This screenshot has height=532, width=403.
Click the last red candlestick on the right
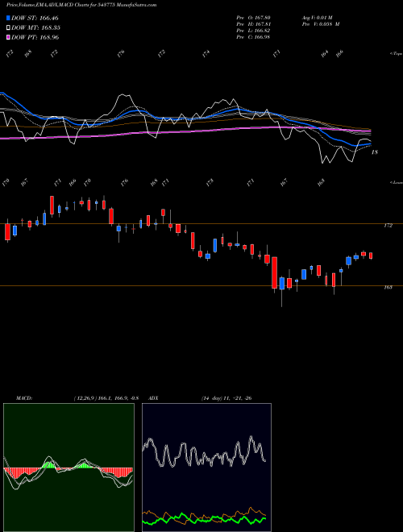click(x=371, y=256)
